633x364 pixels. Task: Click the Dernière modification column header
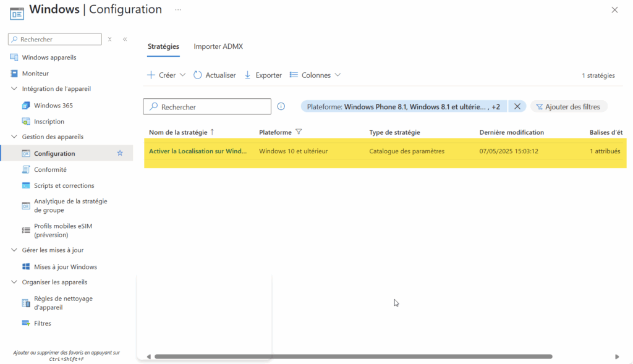click(512, 132)
